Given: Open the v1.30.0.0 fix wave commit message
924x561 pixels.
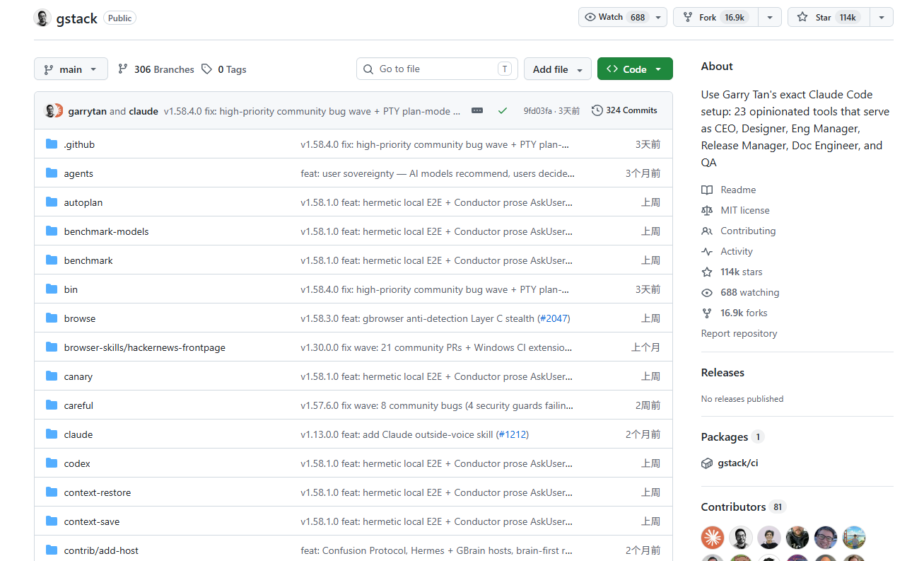Looking at the screenshot, I should (436, 347).
